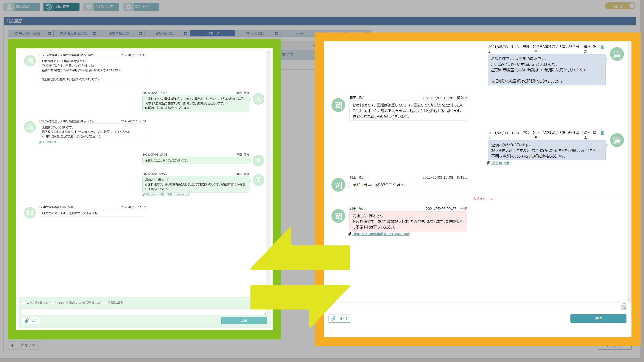Add a 復職後記録 entry via plus icon

point(186,33)
